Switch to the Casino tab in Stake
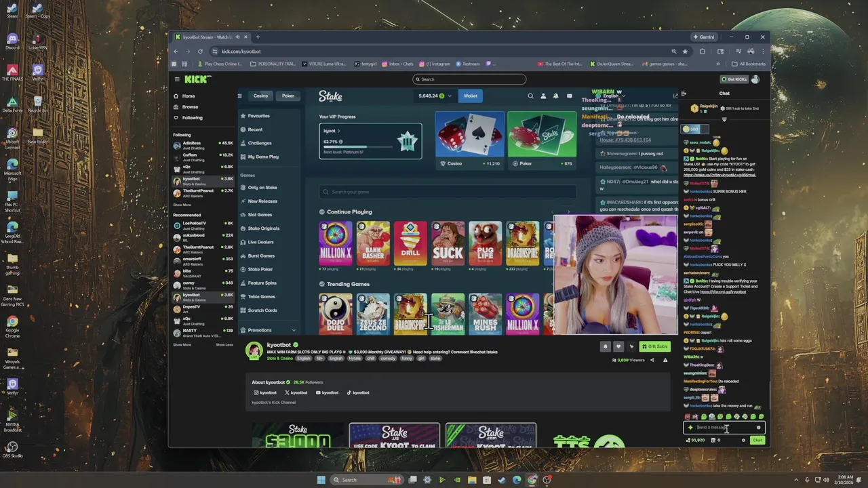Screen dimensions: 868x488 260,96
